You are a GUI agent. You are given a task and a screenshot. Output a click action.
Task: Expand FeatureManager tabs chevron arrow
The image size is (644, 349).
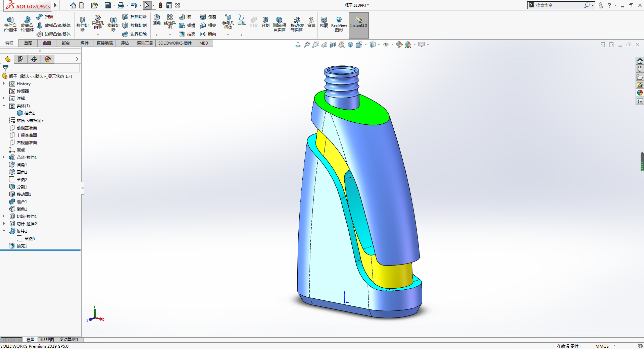point(77,59)
